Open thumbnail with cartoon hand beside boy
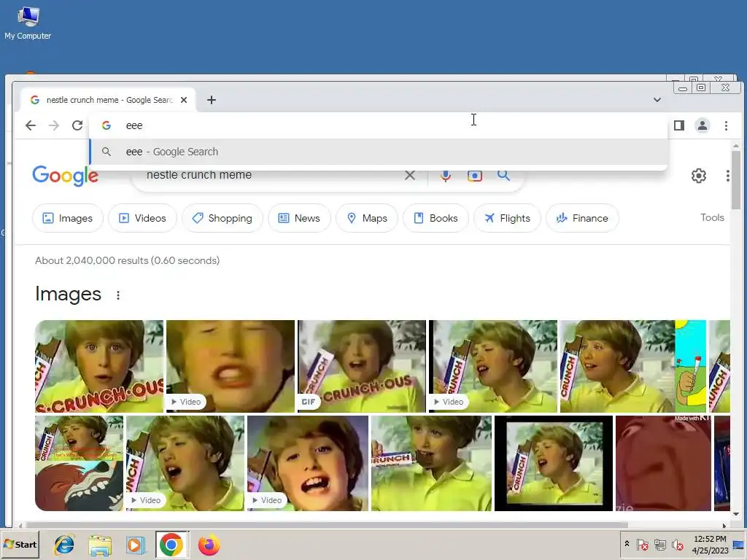The image size is (747, 560). click(633, 366)
